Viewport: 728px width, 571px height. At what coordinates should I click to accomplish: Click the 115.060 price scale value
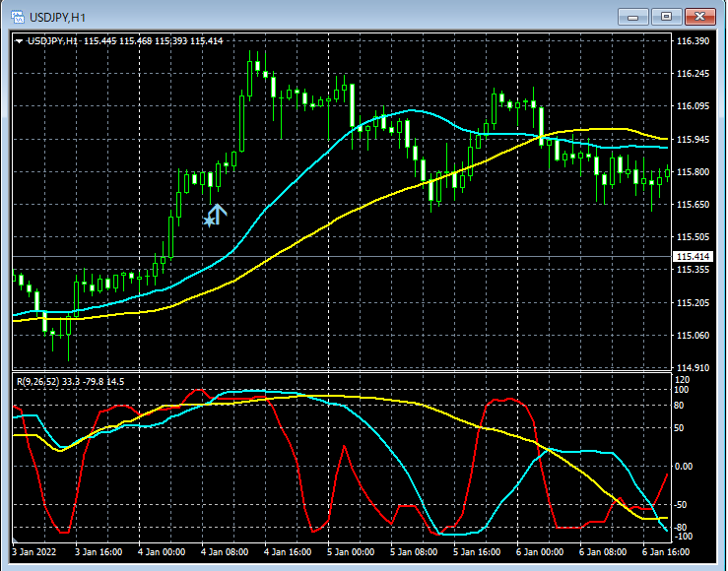(693, 336)
